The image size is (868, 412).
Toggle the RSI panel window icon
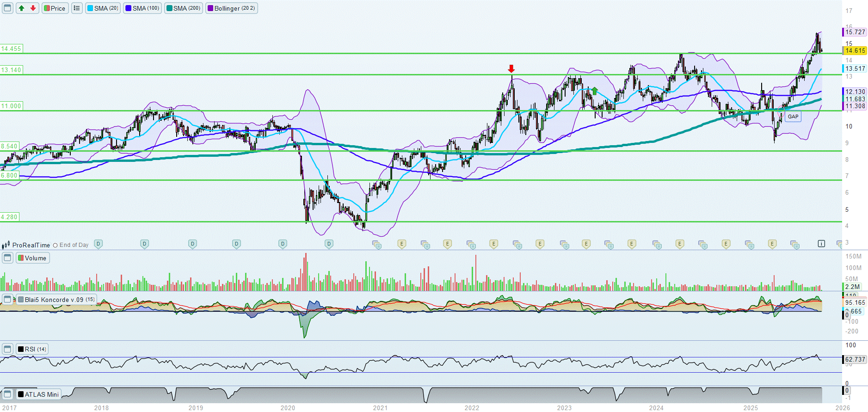point(7,349)
